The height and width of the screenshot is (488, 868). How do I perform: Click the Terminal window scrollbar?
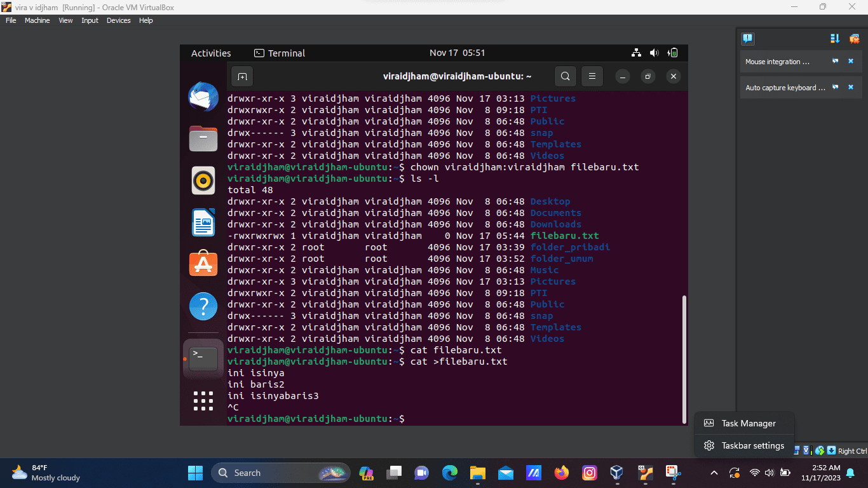click(684, 359)
